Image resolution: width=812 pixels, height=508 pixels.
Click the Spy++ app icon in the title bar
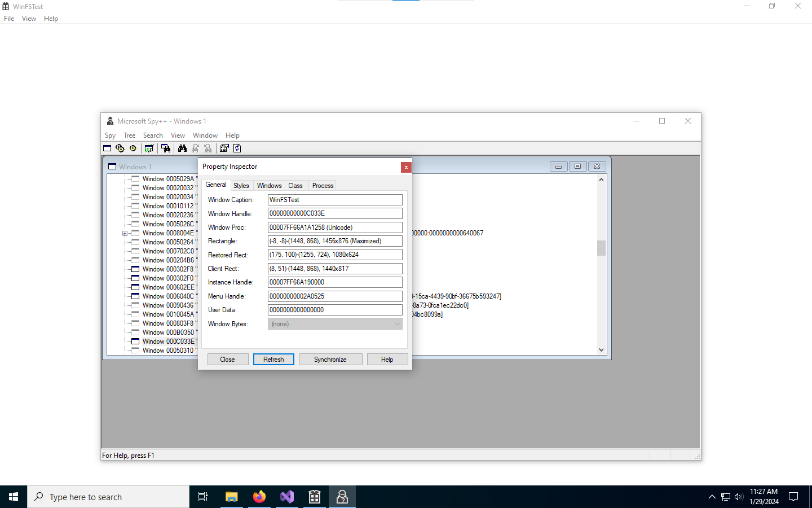(110, 121)
